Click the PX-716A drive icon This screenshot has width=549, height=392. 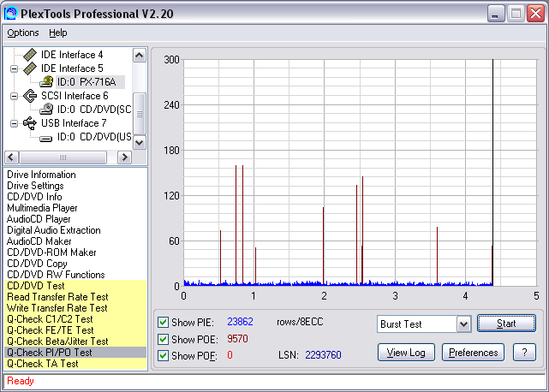[46, 82]
